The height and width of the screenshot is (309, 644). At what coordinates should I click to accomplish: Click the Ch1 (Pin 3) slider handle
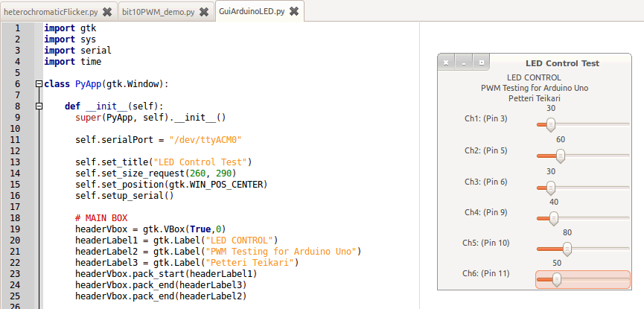coord(551,124)
